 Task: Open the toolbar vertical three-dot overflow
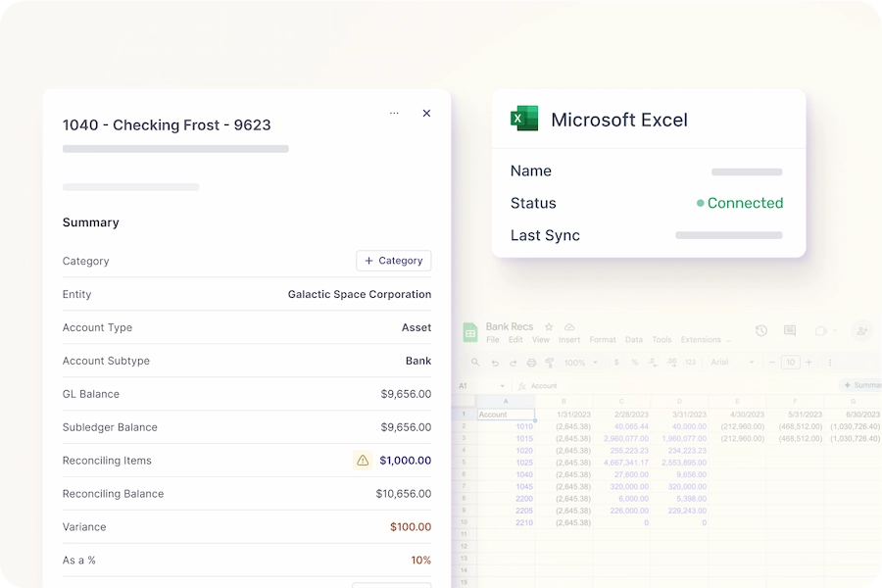830,363
